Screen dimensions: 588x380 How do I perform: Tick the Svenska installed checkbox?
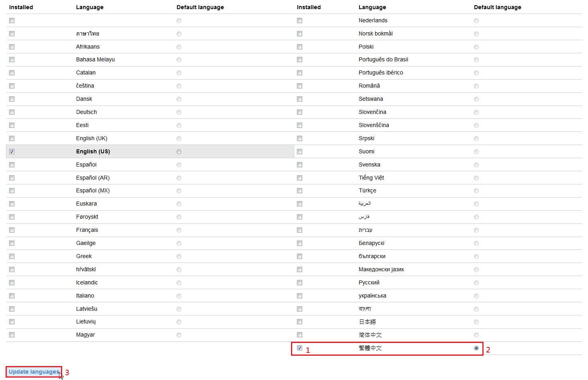click(299, 165)
